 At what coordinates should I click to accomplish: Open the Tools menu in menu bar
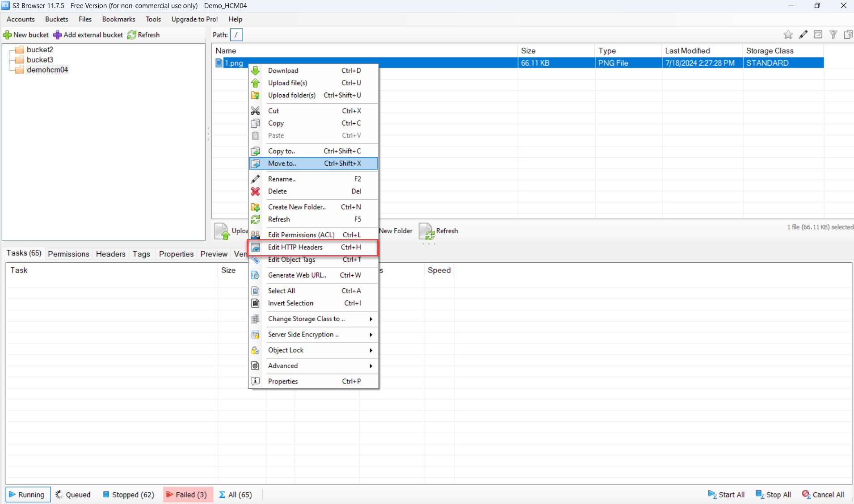pyautogui.click(x=153, y=19)
